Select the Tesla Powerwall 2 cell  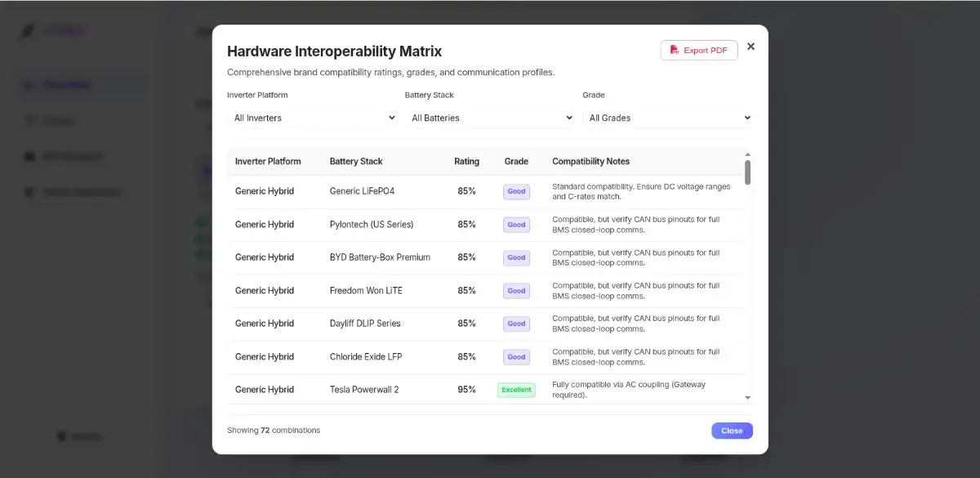click(364, 390)
